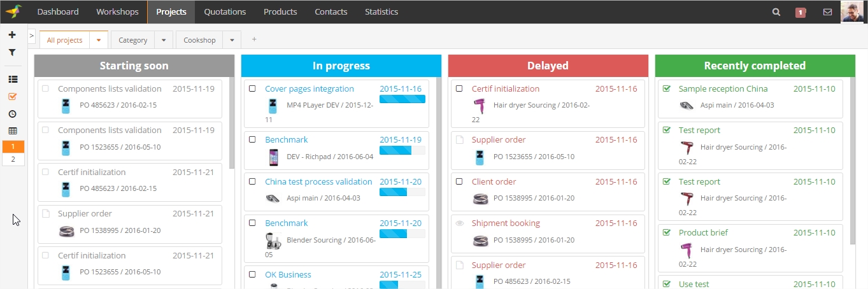Switch to table grid view icon
The height and width of the screenshot is (289, 868).
coord(13,131)
